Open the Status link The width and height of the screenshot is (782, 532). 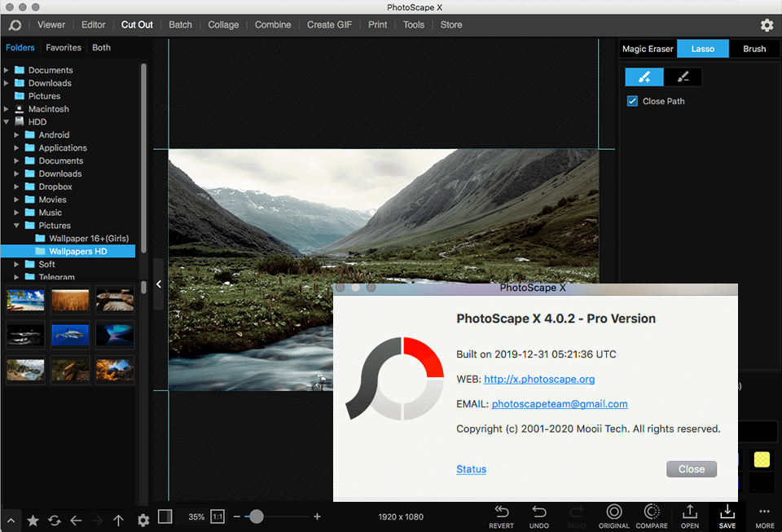[472, 469]
